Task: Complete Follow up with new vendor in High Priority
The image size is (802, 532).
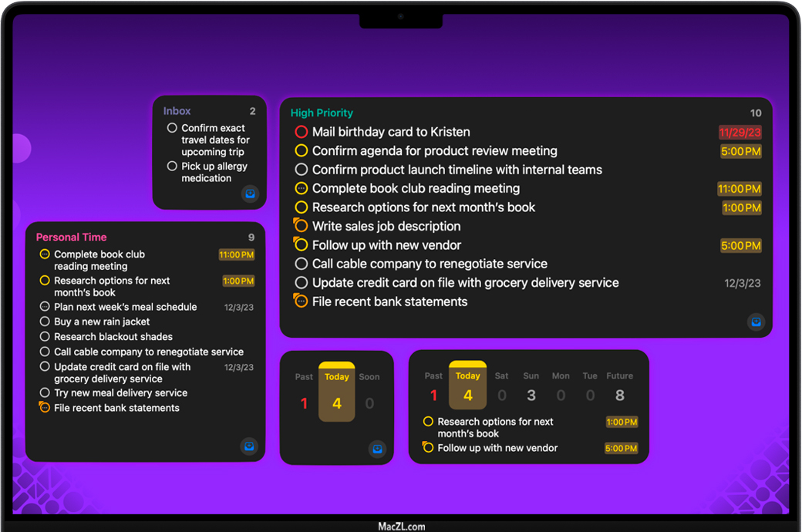Action: (x=301, y=244)
